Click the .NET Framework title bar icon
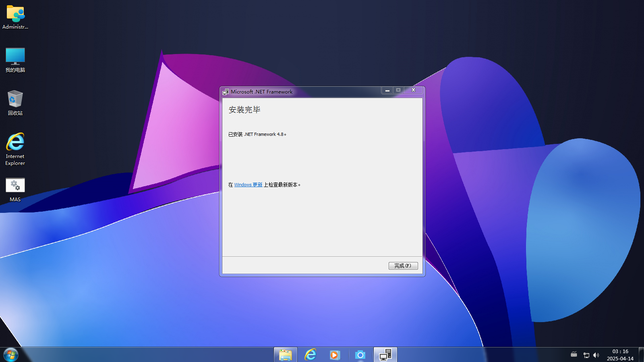 tap(226, 92)
